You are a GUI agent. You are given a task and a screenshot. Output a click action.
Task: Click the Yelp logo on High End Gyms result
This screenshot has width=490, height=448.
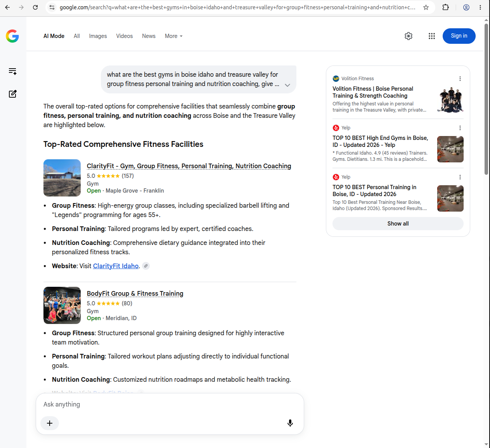tap(336, 128)
